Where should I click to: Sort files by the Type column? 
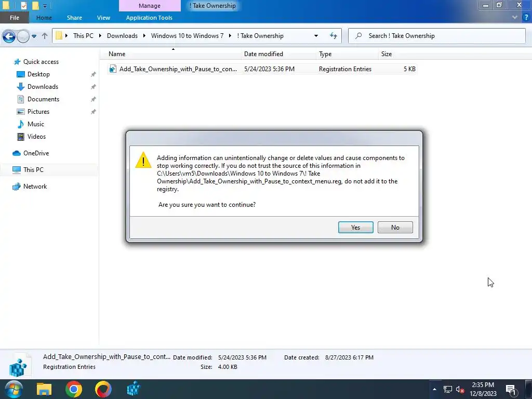coord(347,54)
